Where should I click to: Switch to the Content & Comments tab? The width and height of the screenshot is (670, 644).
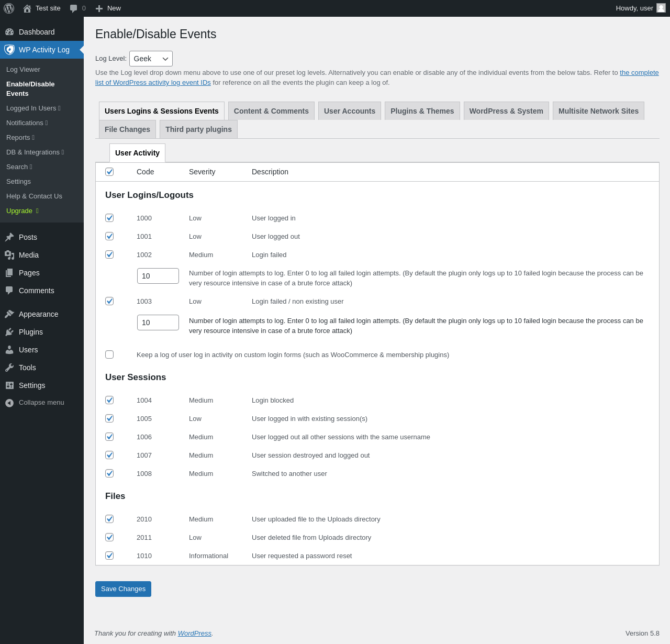(271, 111)
